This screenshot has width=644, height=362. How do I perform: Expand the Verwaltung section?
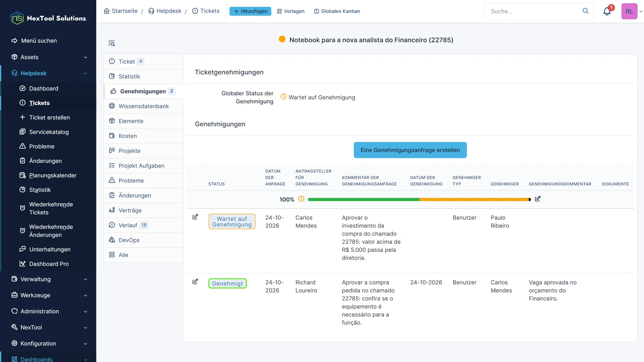pos(48,279)
